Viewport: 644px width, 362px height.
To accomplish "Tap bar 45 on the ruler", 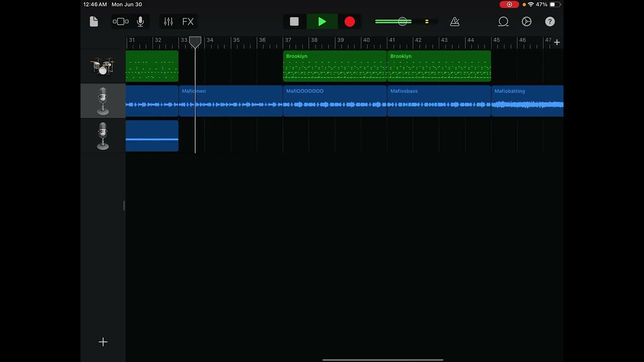I will point(497,40).
